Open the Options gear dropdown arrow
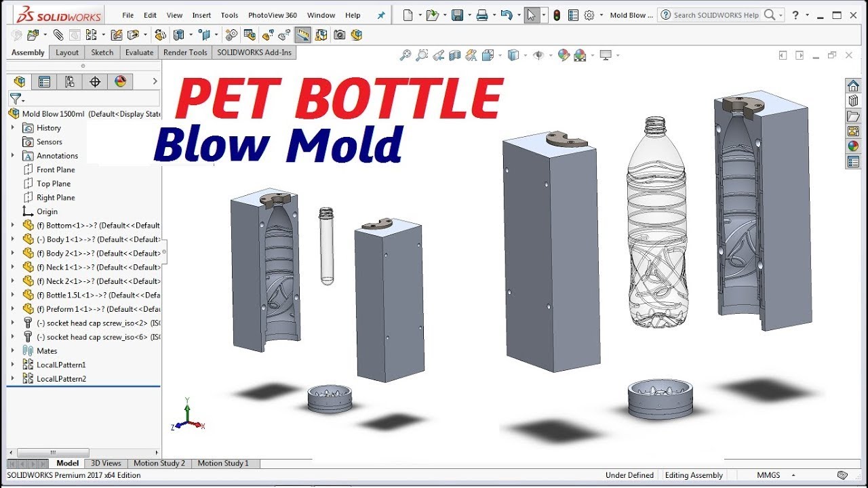This screenshot has width=868, height=488. [601, 15]
